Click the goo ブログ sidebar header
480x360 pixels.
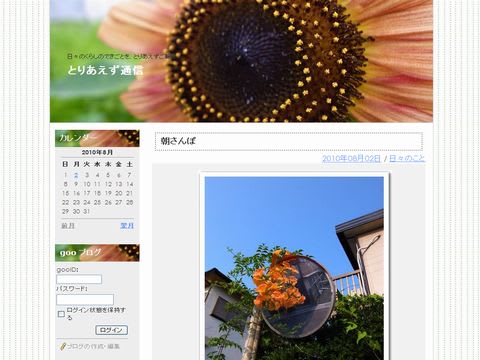[x=97, y=253]
